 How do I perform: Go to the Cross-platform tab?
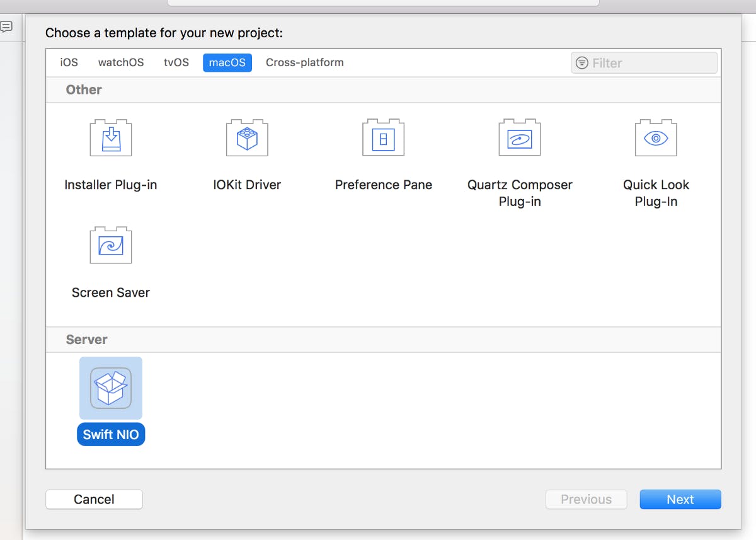(x=305, y=62)
